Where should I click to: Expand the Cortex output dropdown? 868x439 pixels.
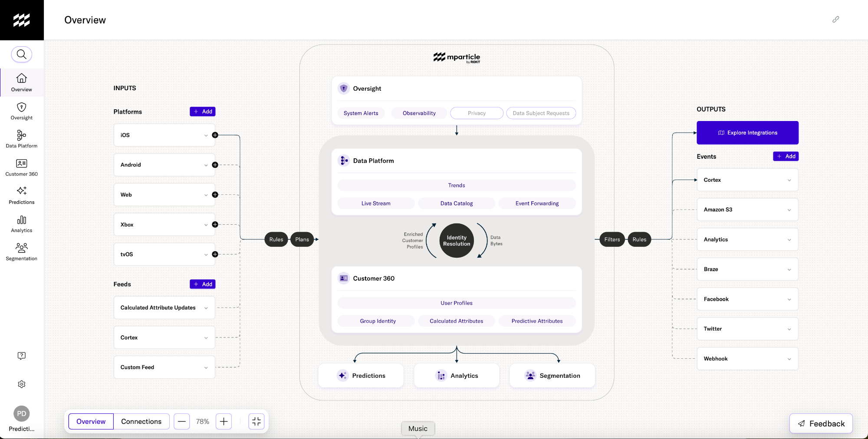pyautogui.click(x=789, y=180)
